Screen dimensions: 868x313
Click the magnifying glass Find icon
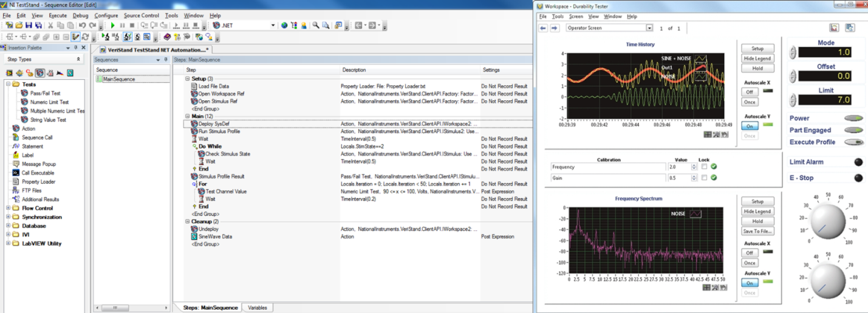click(x=315, y=26)
